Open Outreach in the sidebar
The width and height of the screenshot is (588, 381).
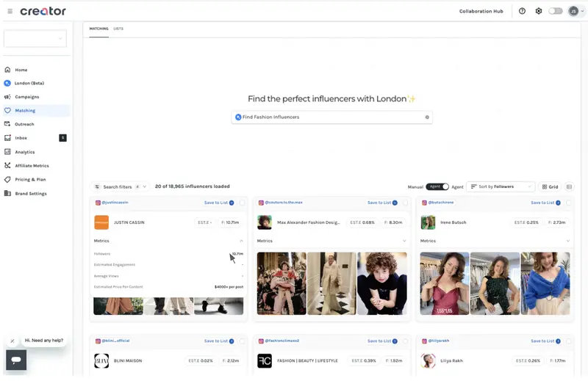coord(24,124)
